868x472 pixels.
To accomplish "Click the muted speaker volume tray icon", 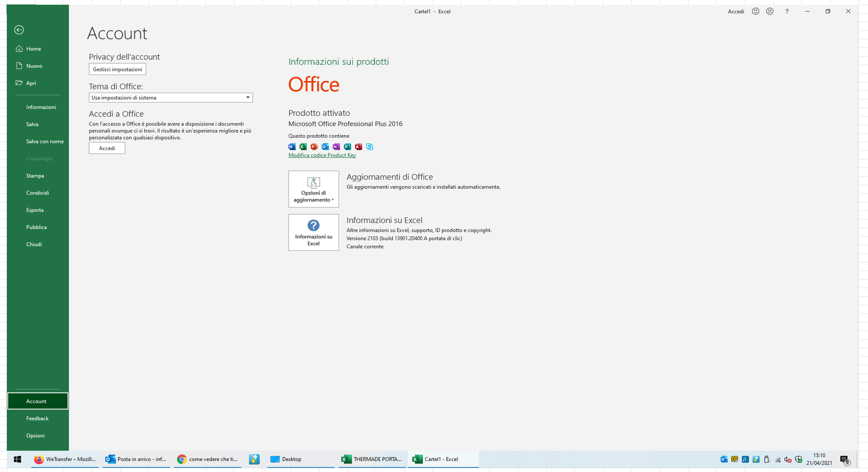I will [788, 459].
